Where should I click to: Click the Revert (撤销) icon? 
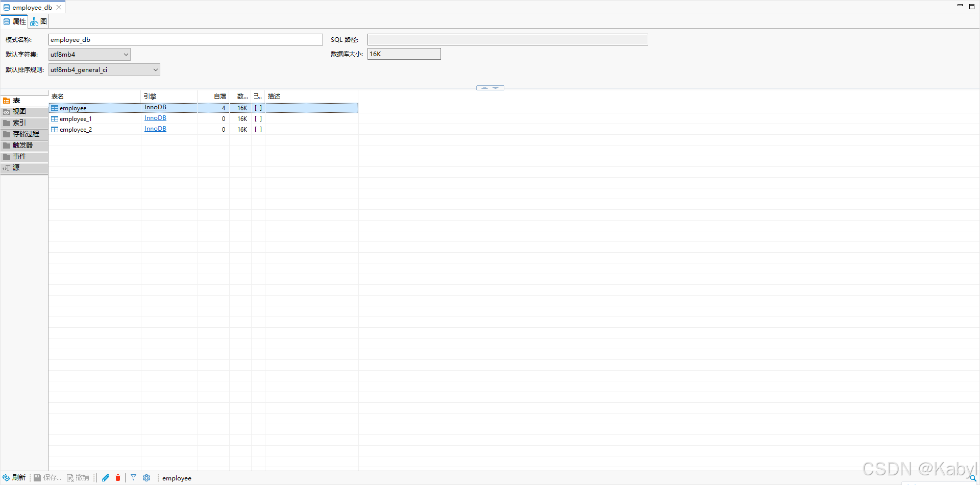pyautogui.click(x=70, y=478)
